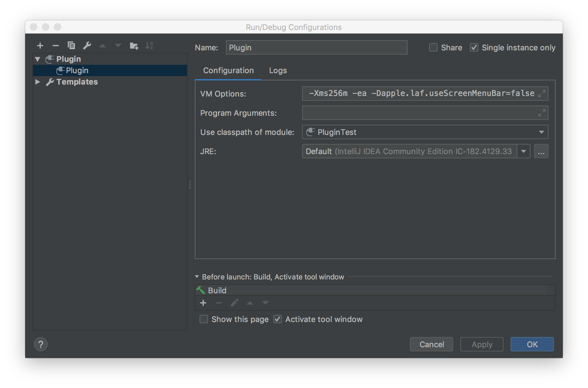588x388 pixels.
Task: Add a new run configuration
Action: click(40, 46)
